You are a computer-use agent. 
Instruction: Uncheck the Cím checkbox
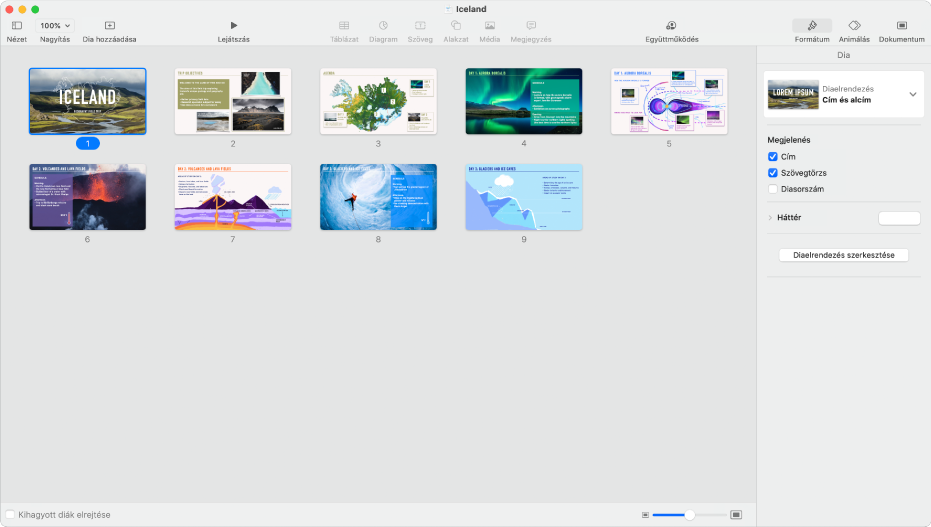(772, 157)
